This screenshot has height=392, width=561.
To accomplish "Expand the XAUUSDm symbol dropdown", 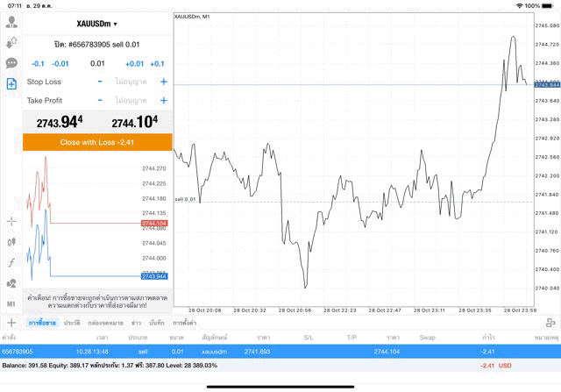I will click(97, 24).
